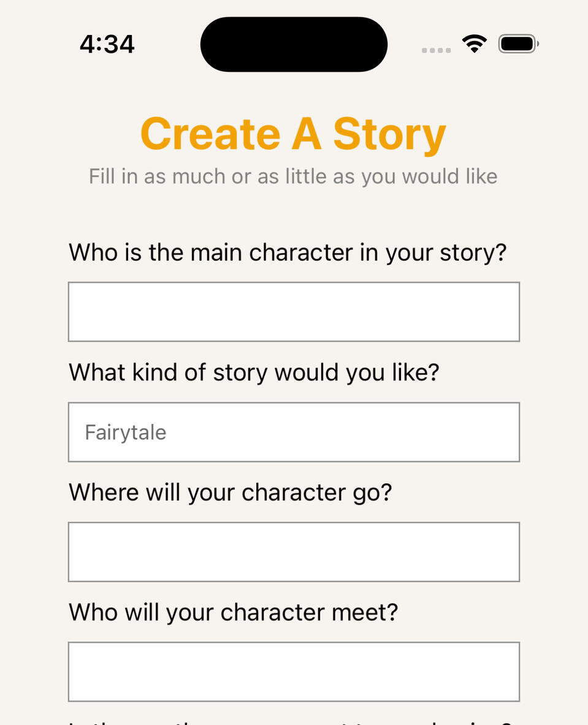The height and width of the screenshot is (725, 588).
Task: Focus the "character meet" input field
Action: click(294, 671)
